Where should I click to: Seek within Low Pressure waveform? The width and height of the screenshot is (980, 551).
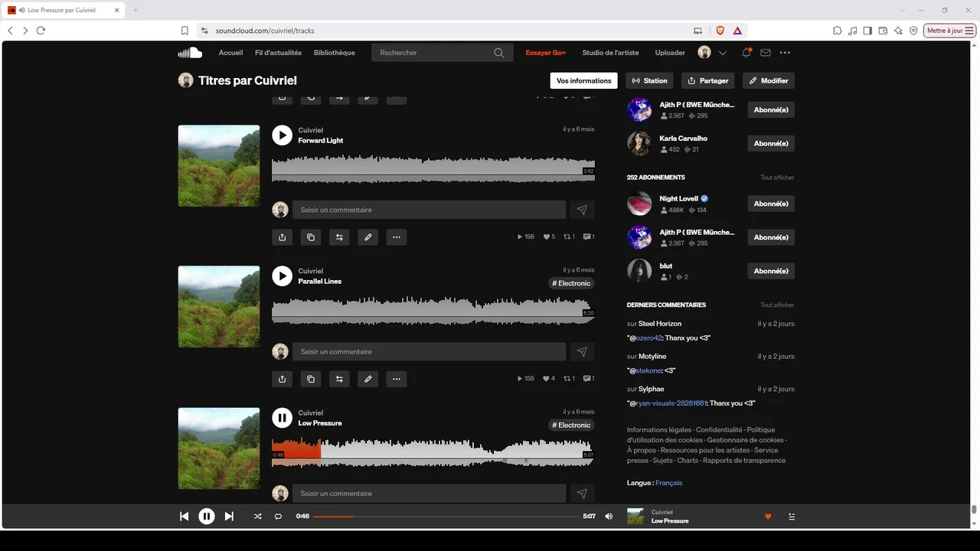coord(433,452)
